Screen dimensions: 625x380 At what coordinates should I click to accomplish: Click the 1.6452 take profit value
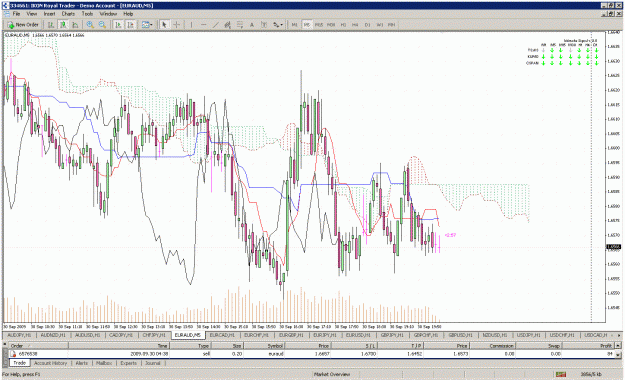414,354
